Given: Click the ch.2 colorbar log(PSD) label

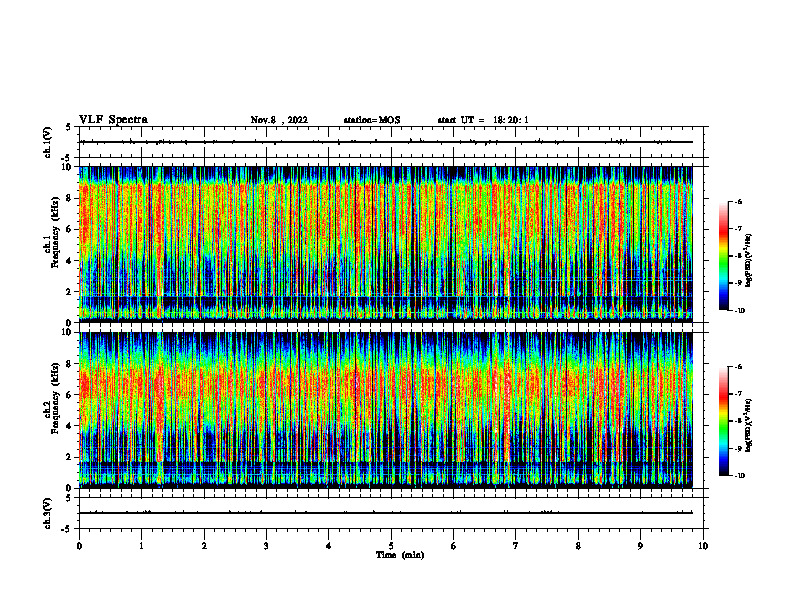Looking at the screenshot, I should click(749, 425).
